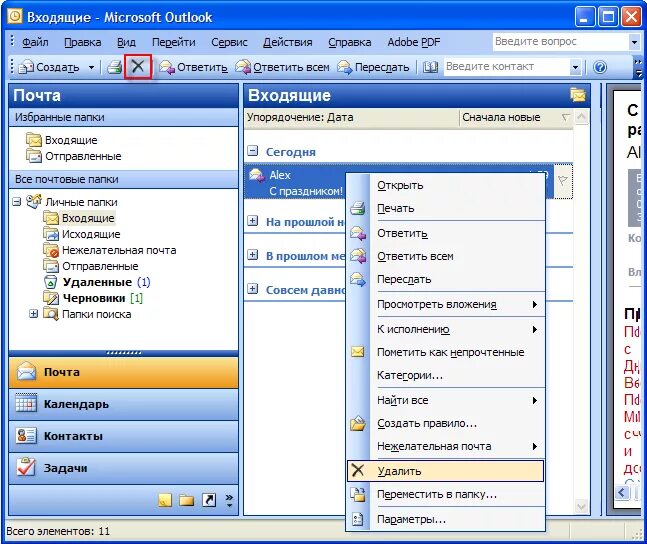Click the 'Введите вопрос' input field

click(x=561, y=42)
